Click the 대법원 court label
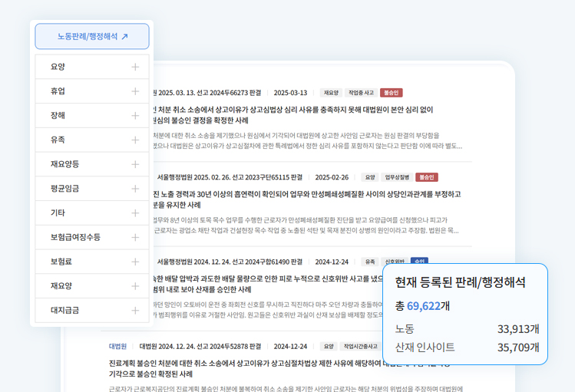Screen dimensions: 575x392 [117, 346]
